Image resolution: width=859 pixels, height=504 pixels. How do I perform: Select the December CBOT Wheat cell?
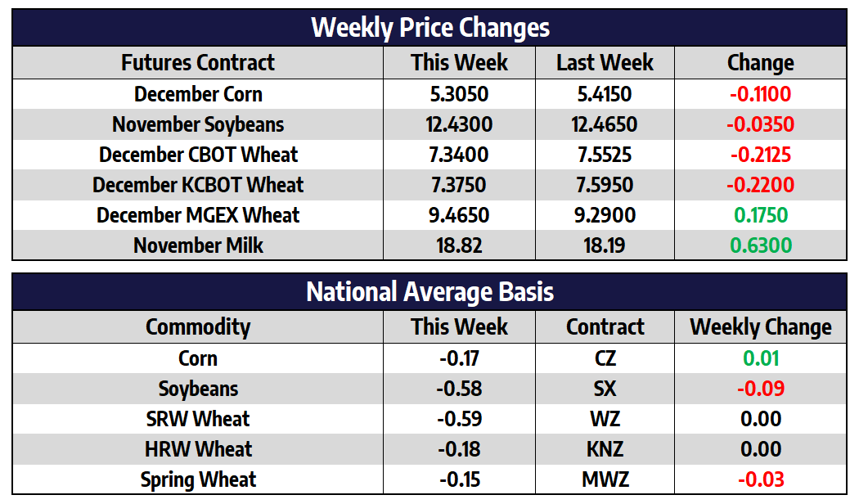198,155
